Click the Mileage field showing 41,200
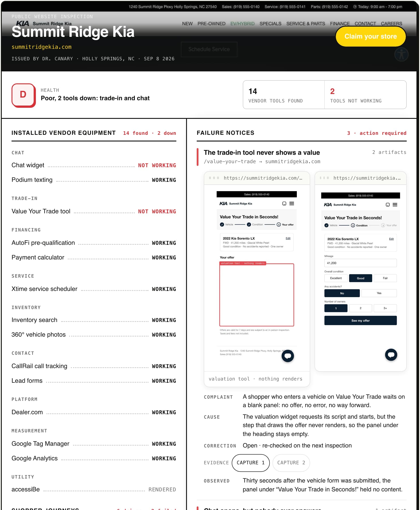This screenshot has width=420, height=510. (360, 263)
